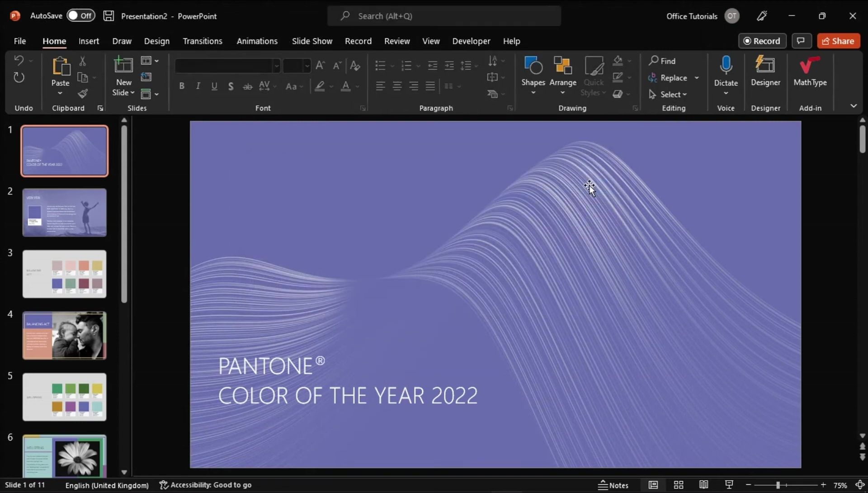Click the Share button
Image resolution: width=868 pixels, height=493 pixels.
pos(838,41)
